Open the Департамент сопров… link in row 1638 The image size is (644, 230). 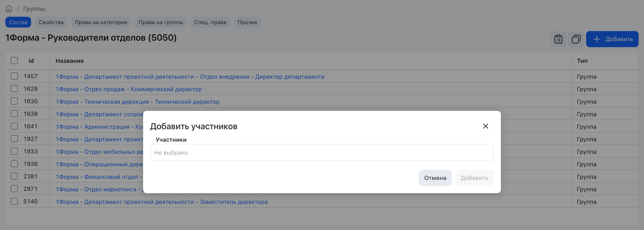click(99, 114)
